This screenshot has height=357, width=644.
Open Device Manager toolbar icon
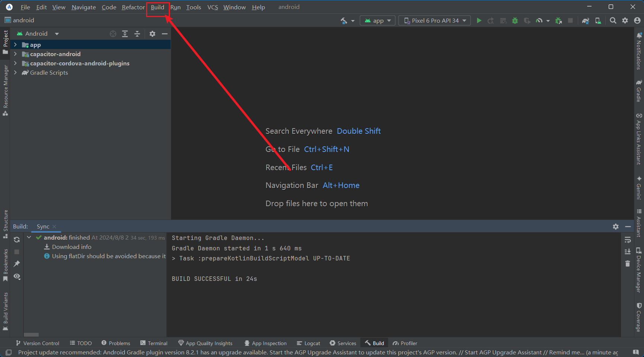(598, 21)
